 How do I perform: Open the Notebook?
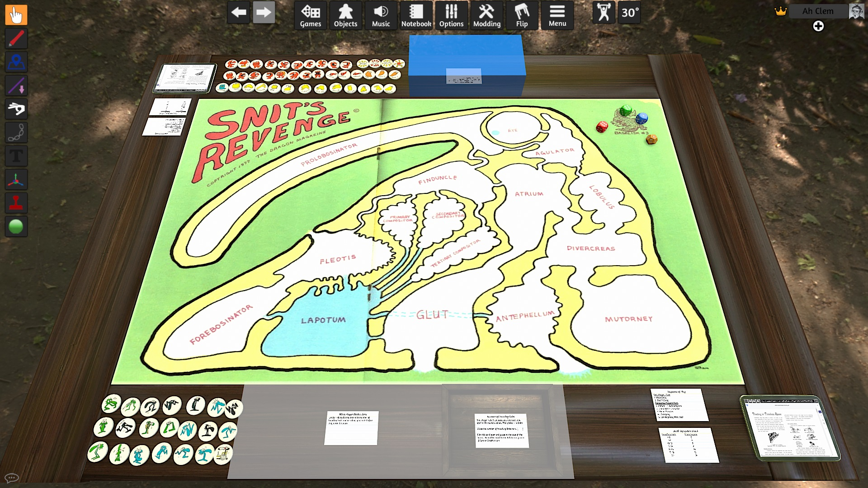[416, 16]
